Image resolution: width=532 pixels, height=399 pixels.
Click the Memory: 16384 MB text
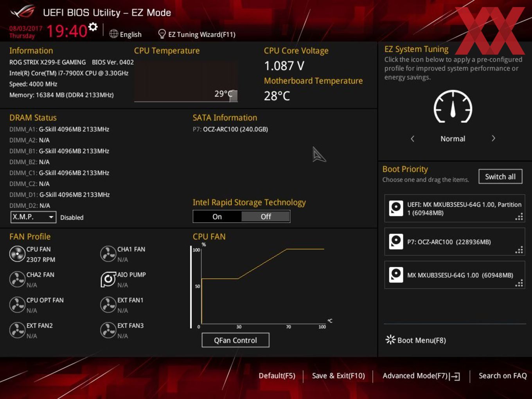coord(61,95)
